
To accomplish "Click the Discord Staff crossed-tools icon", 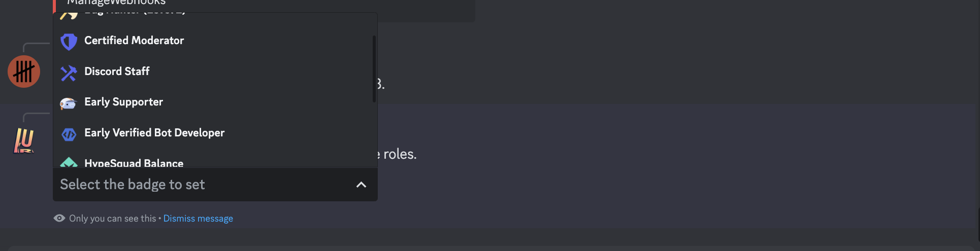I will click(69, 73).
